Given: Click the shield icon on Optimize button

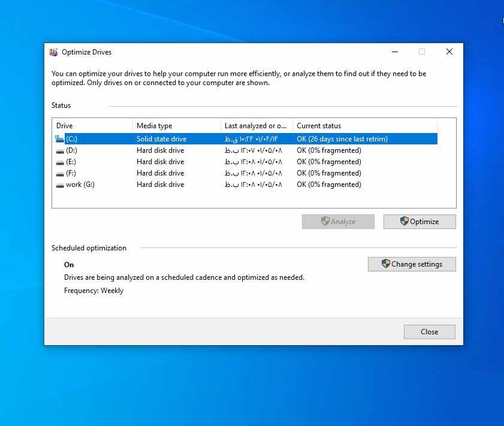Looking at the screenshot, I should pos(405,222).
